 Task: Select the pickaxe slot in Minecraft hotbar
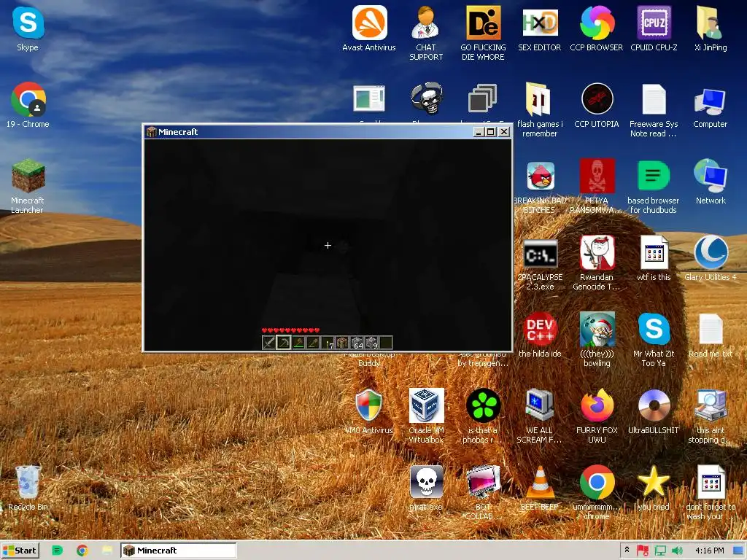pyautogui.click(x=284, y=343)
